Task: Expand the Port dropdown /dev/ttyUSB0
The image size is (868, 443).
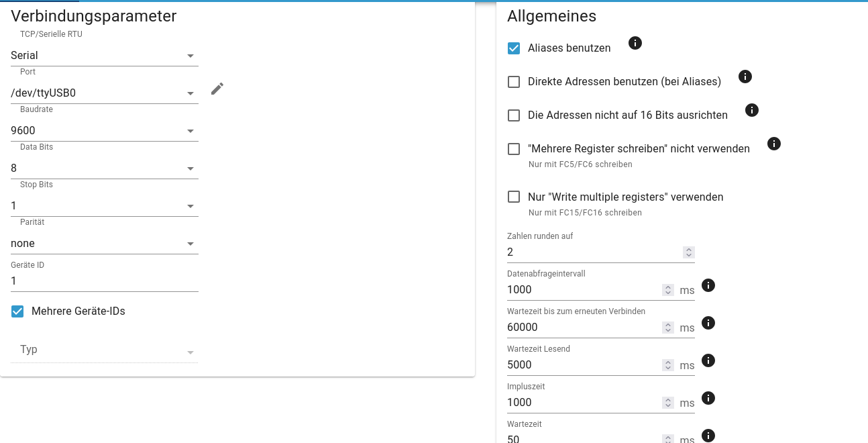Action: click(x=104, y=93)
